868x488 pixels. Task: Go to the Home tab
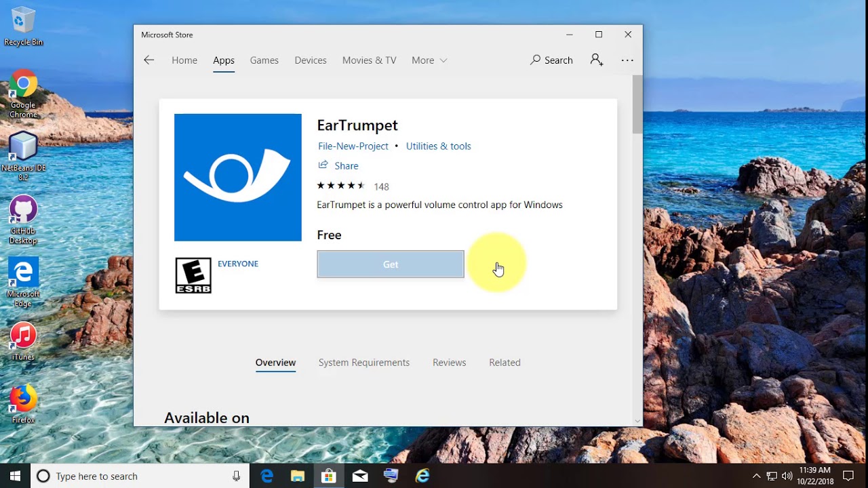coord(184,60)
